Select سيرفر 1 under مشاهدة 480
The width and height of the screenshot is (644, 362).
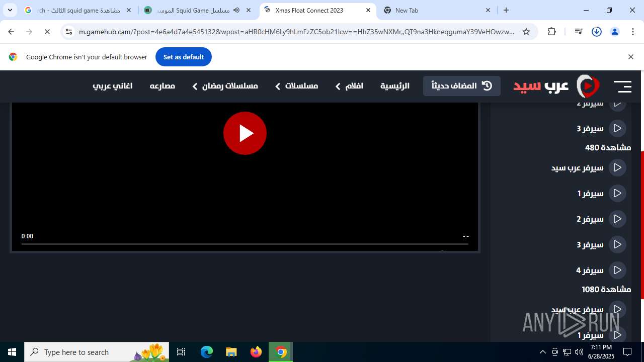click(x=601, y=193)
